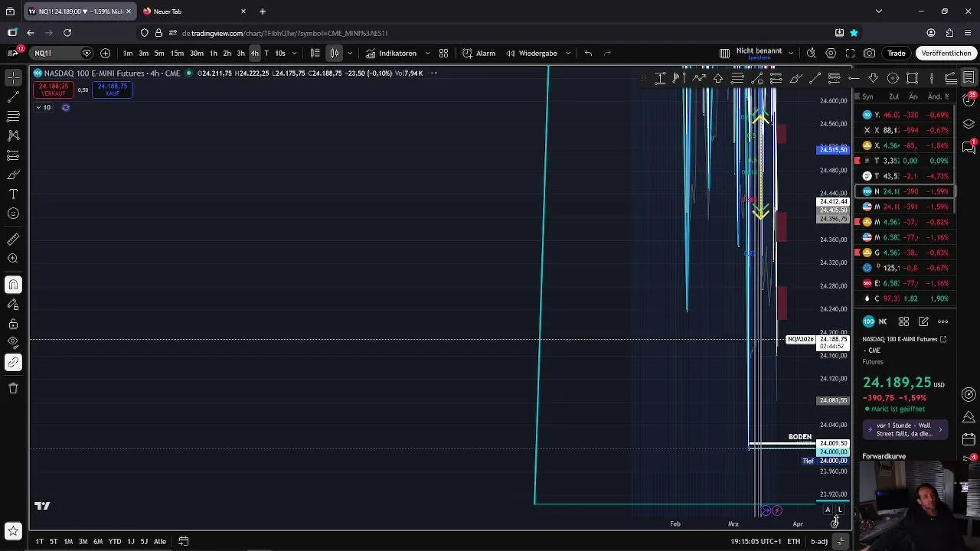Select the crosshair cursor tool
The height and width of the screenshot is (551, 980).
13,78
